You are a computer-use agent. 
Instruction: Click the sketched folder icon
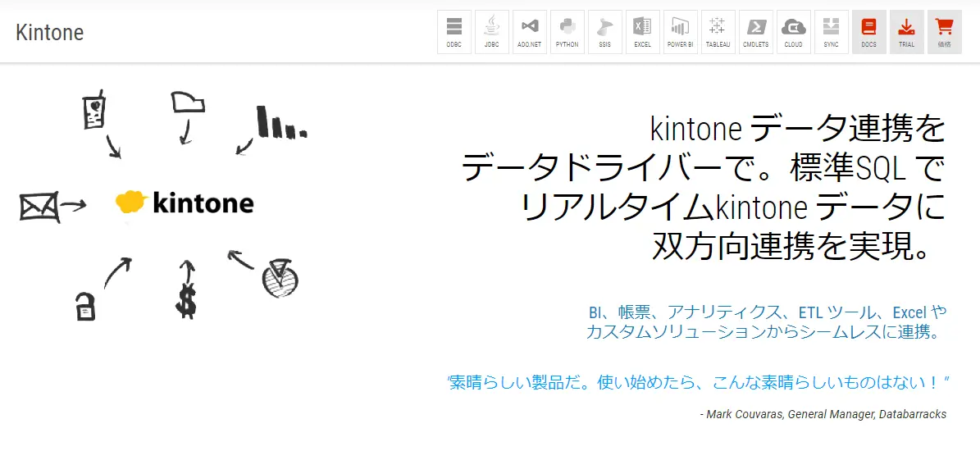(x=188, y=102)
